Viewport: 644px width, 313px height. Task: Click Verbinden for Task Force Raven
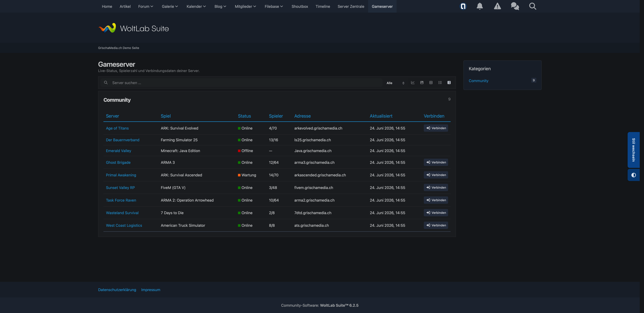click(436, 200)
